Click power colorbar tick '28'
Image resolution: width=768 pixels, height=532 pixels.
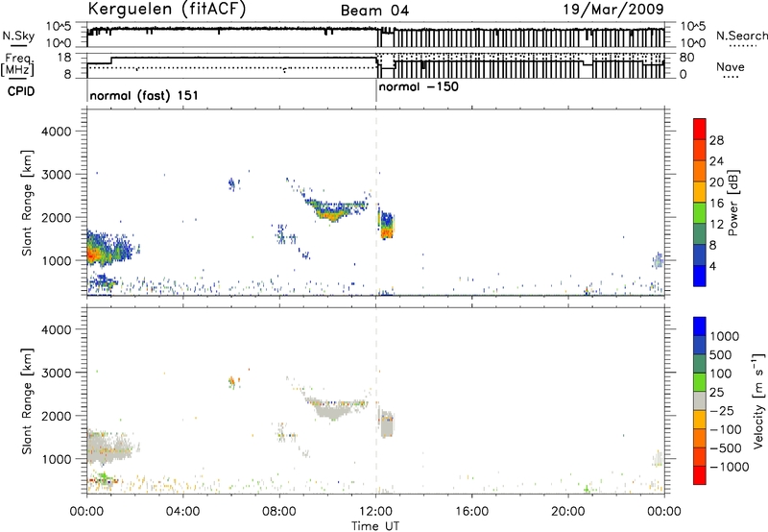(716, 140)
